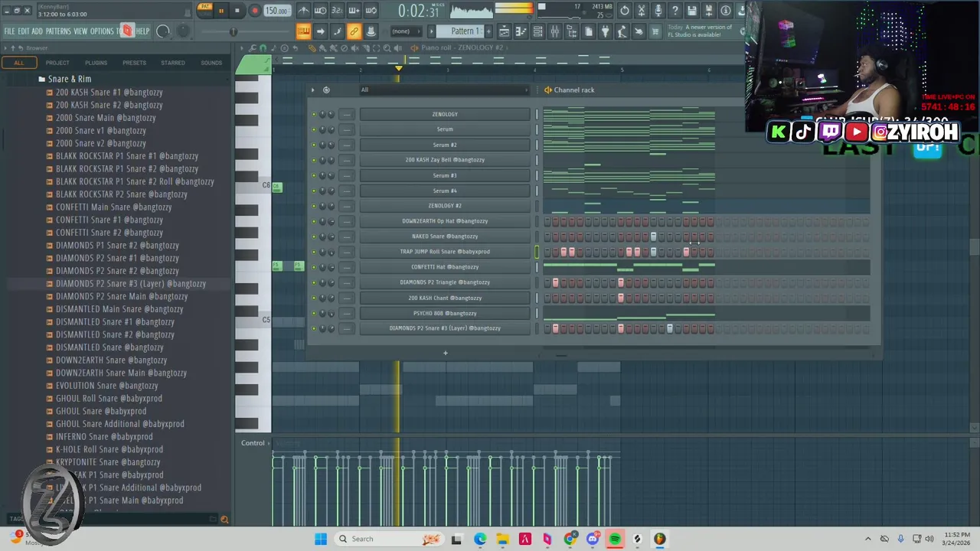980x551 pixels.
Task: Open Spotify from the taskbar
Action: [x=615, y=539]
